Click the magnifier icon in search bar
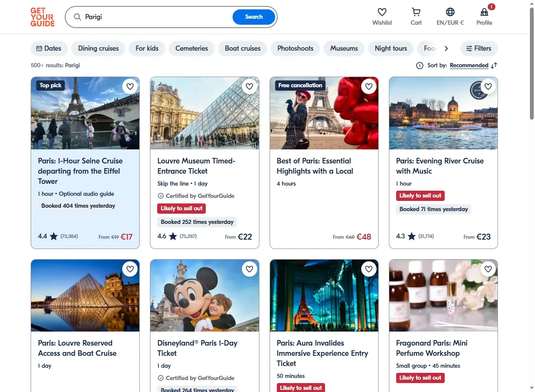This screenshot has height=392, width=535. [77, 17]
